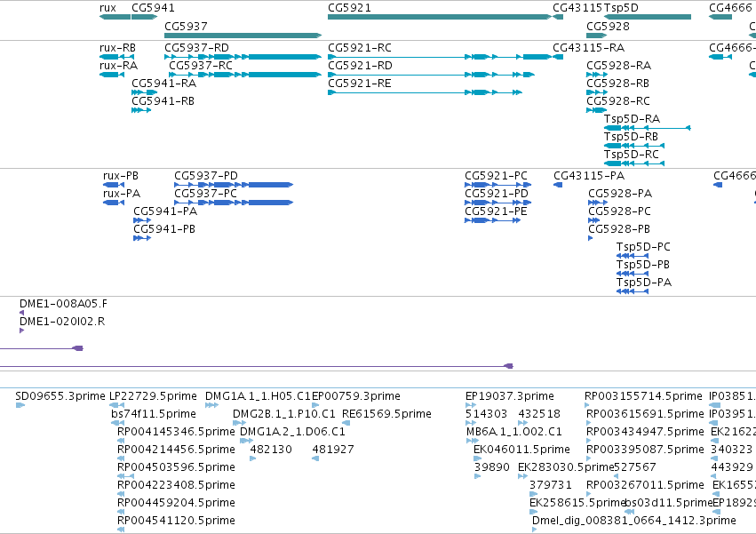Select protein rux-PB
The image size is (756, 534).
[x=114, y=185]
